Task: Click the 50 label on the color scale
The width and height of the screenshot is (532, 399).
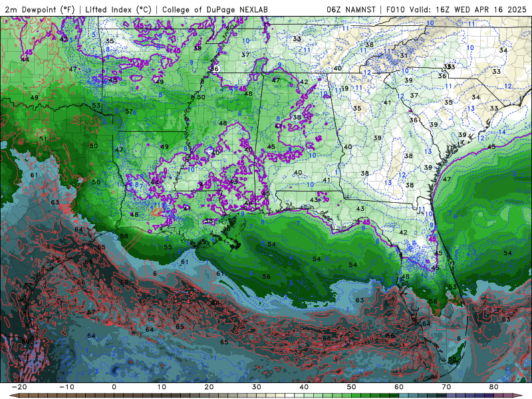Action: pyautogui.click(x=352, y=387)
